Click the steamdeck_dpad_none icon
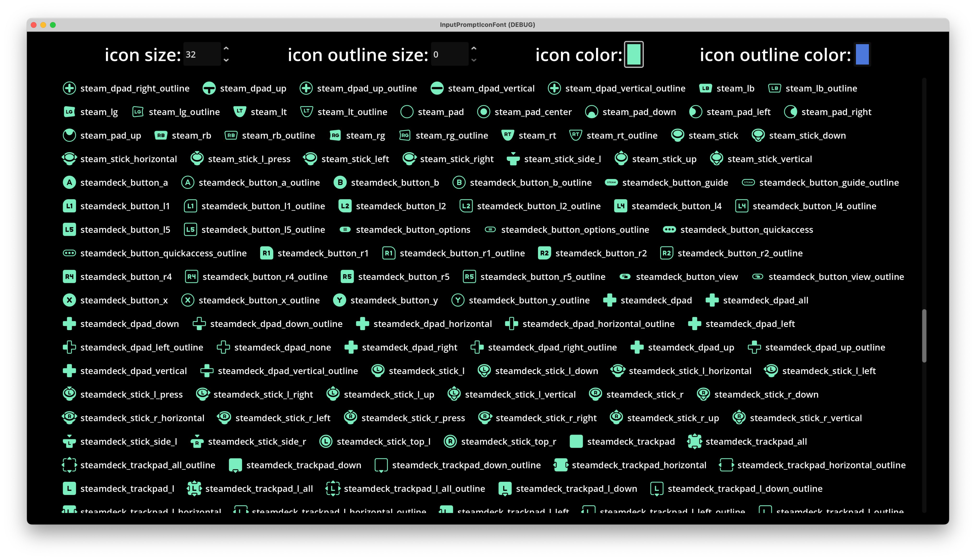The image size is (976, 560). 223,347
